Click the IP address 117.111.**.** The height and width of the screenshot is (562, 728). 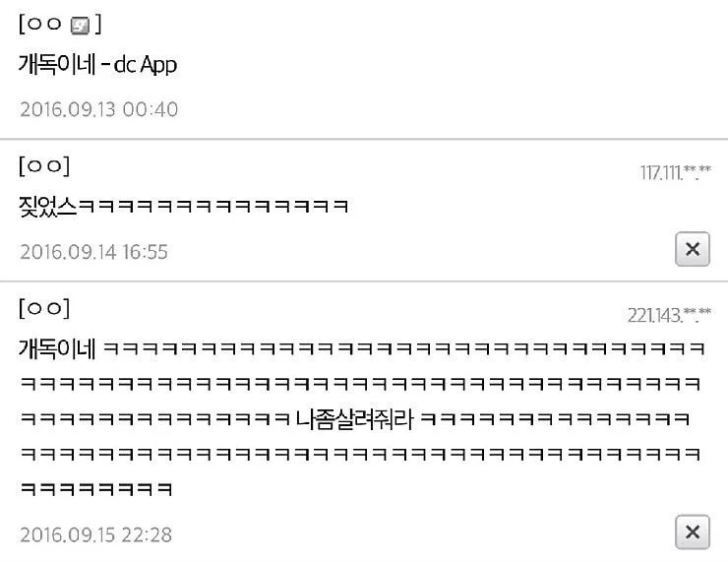click(676, 172)
